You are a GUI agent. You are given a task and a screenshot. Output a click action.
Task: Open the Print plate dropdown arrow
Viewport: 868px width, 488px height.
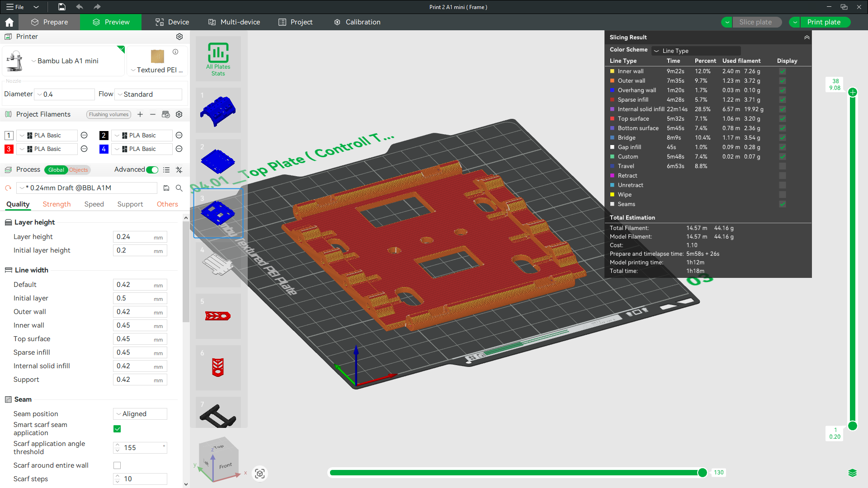click(x=795, y=22)
